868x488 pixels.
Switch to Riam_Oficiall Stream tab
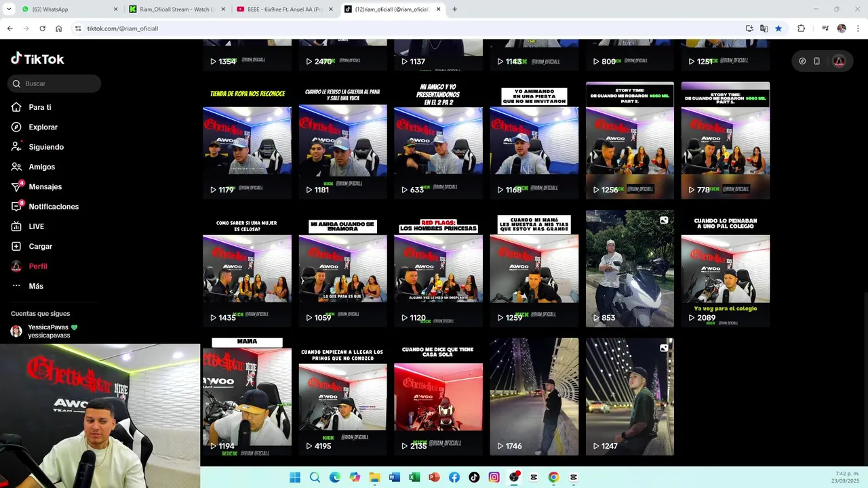176,9
